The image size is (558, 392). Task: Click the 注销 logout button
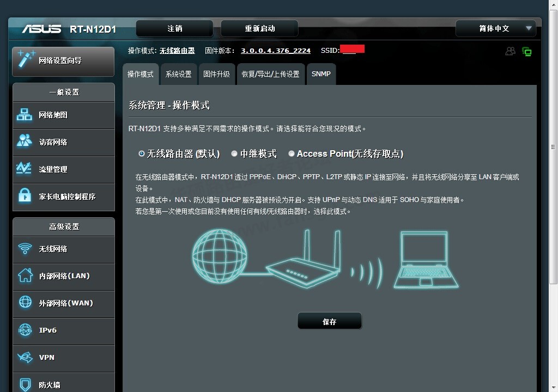[175, 28]
